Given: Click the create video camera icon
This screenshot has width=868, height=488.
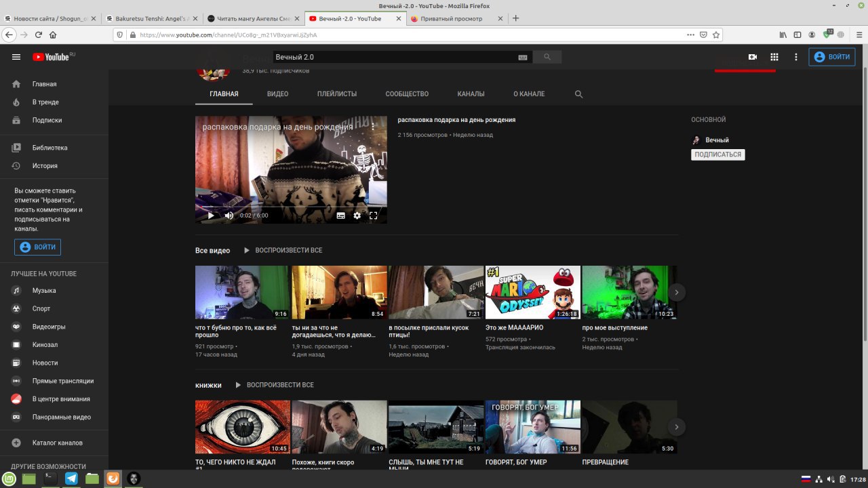Looking at the screenshot, I should [x=753, y=57].
